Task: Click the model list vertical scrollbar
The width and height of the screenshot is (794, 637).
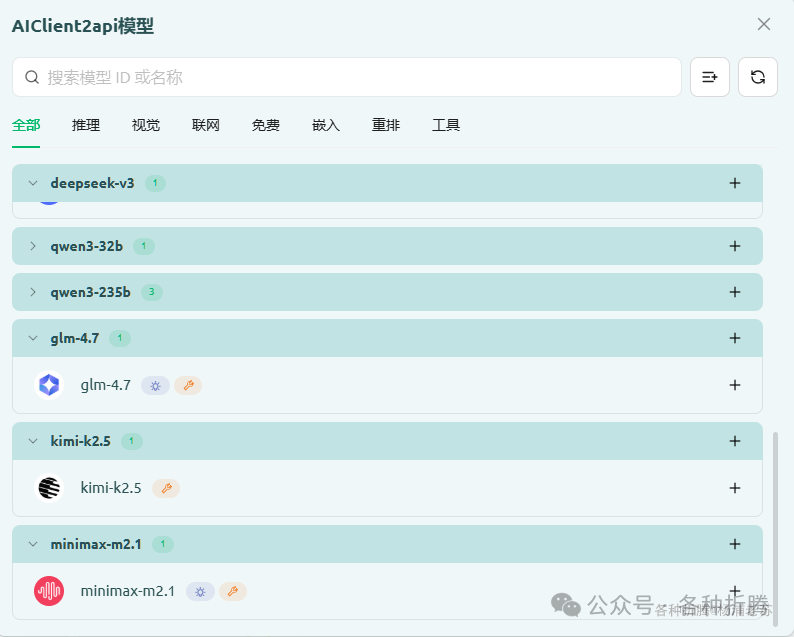Action: [x=775, y=527]
